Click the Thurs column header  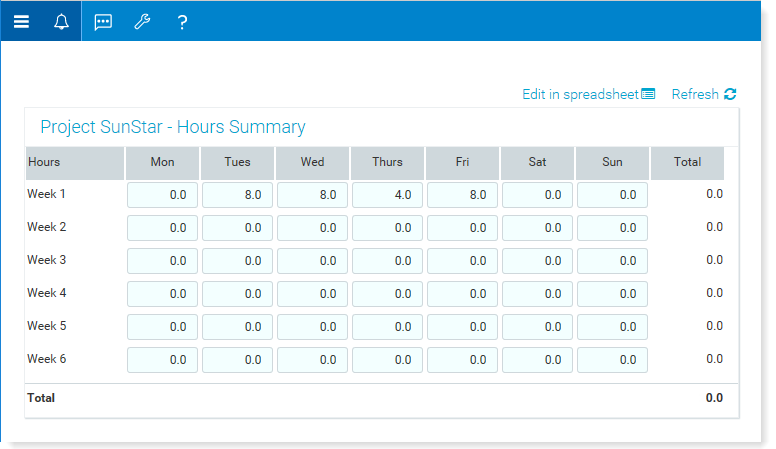click(x=388, y=163)
